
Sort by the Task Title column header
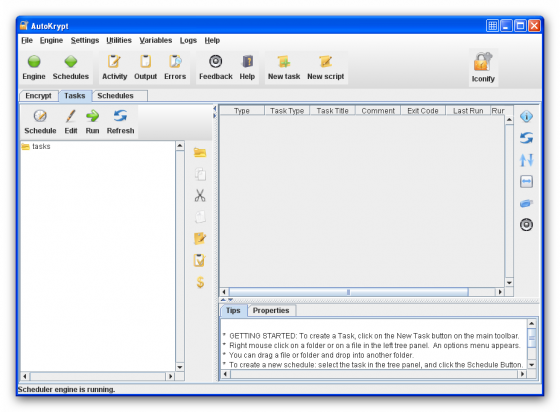(x=332, y=111)
